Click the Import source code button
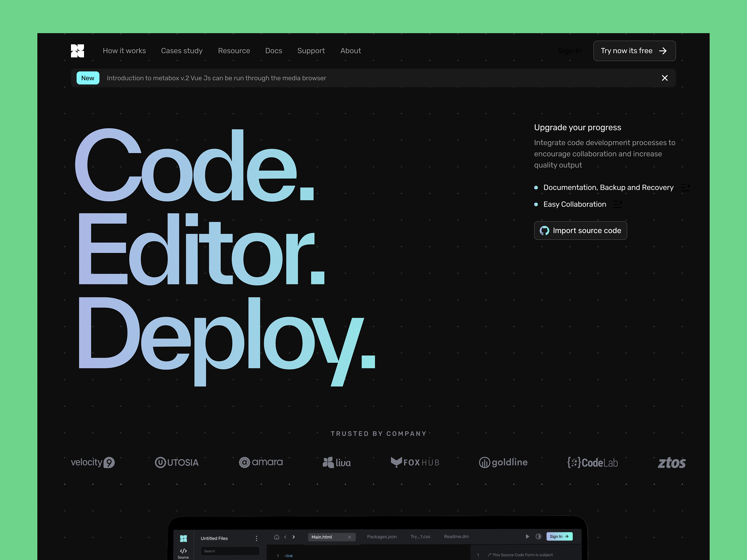The width and height of the screenshot is (747, 560). tap(580, 230)
